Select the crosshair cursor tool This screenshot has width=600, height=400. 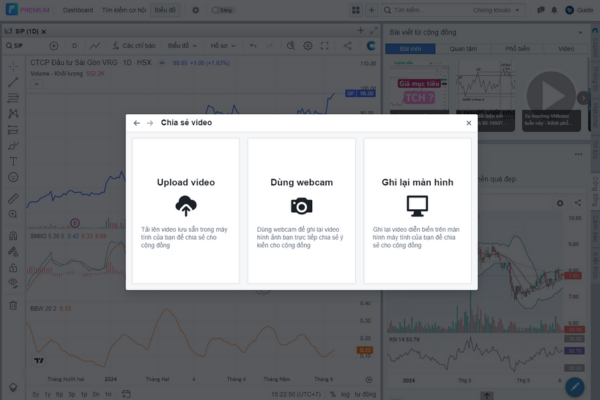point(13,67)
